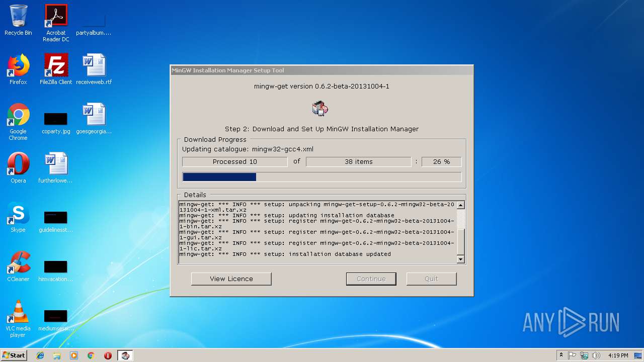Image resolution: width=644 pixels, height=362 pixels.
Task: Open Windows Explorer taskbar folder
Action: (x=57, y=355)
